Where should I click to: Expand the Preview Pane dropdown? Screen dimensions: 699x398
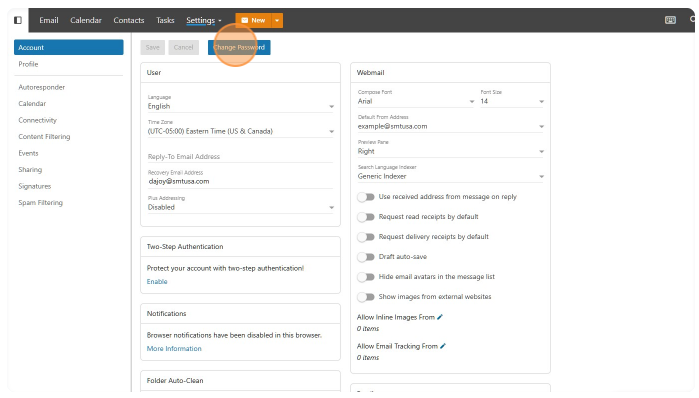coord(451,151)
